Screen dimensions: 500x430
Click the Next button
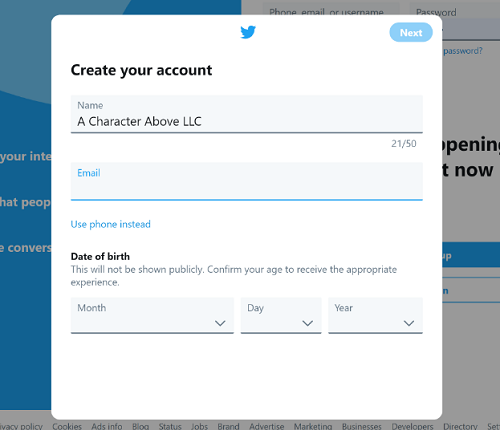(411, 32)
